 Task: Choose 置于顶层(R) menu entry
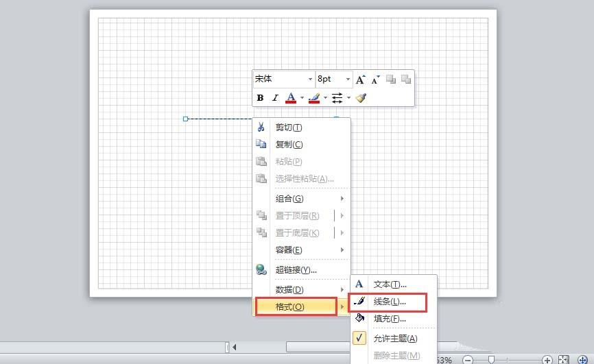pos(297,216)
